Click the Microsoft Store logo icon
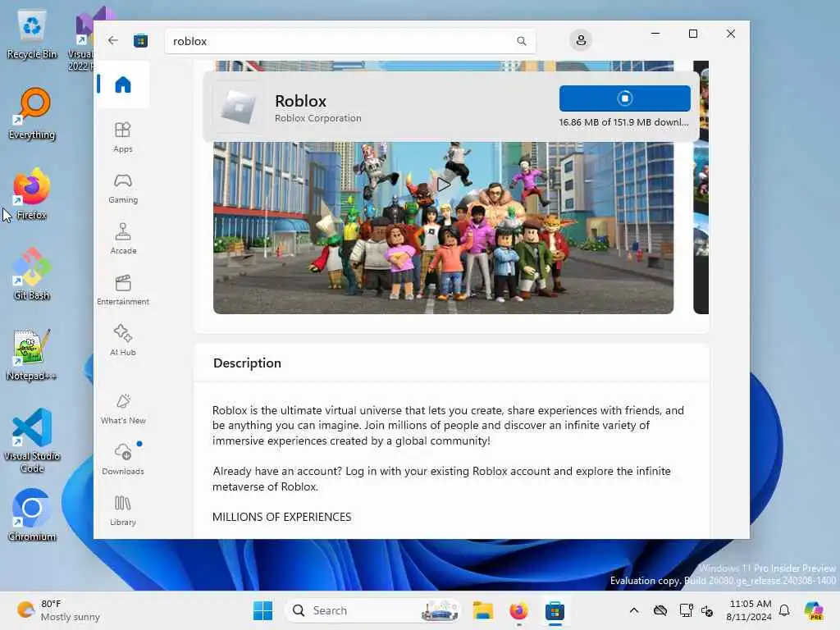Image resolution: width=840 pixels, height=630 pixels. 140,41
